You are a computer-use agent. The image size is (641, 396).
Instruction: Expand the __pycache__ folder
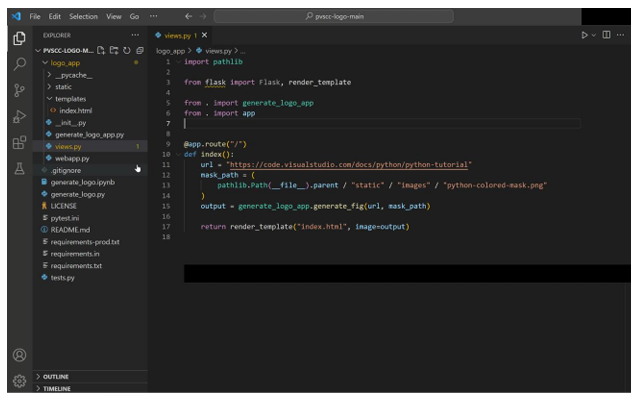49,75
